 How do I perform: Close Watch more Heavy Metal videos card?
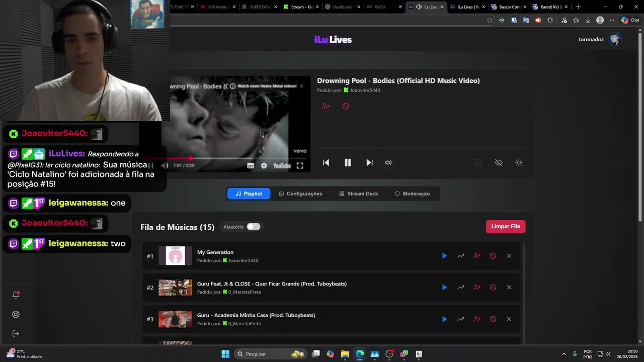(301, 86)
